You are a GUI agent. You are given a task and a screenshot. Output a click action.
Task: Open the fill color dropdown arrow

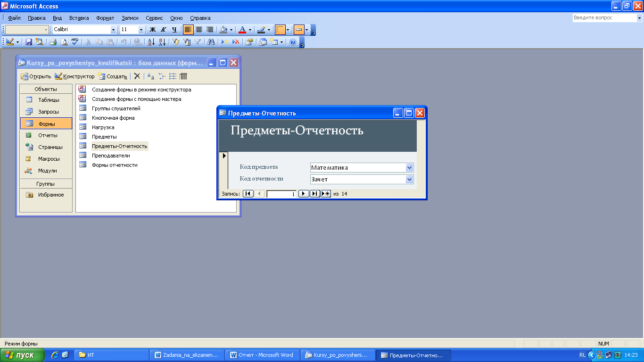click(x=231, y=30)
